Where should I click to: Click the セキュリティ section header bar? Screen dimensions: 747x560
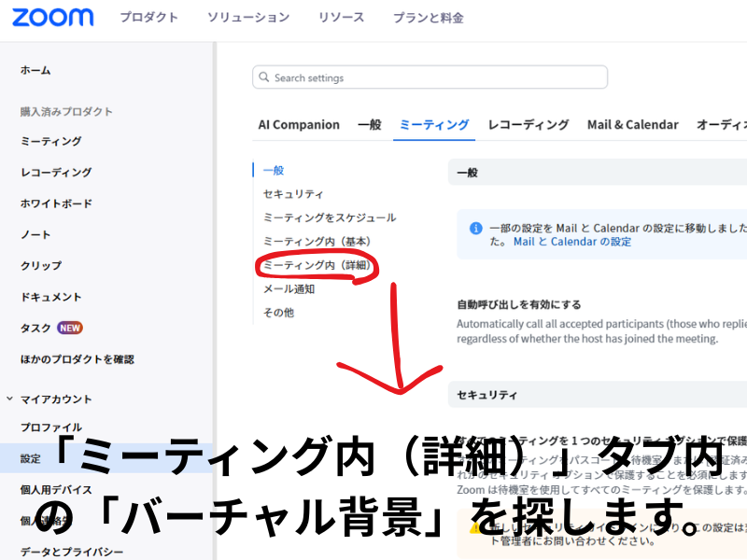(598, 395)
